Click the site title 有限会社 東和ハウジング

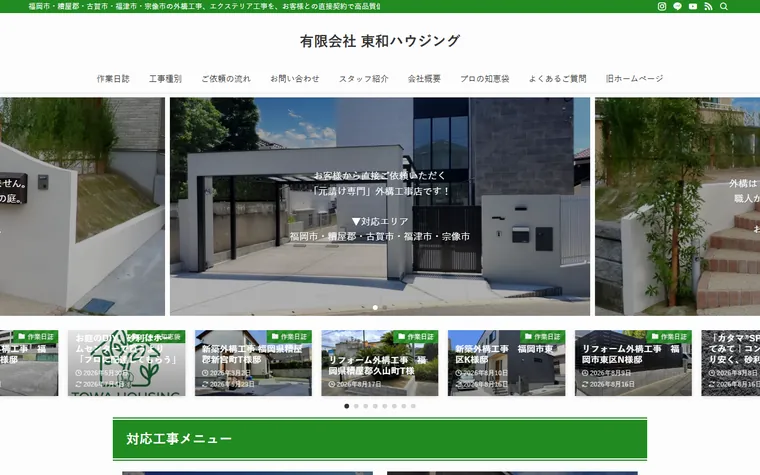(380, 41)
